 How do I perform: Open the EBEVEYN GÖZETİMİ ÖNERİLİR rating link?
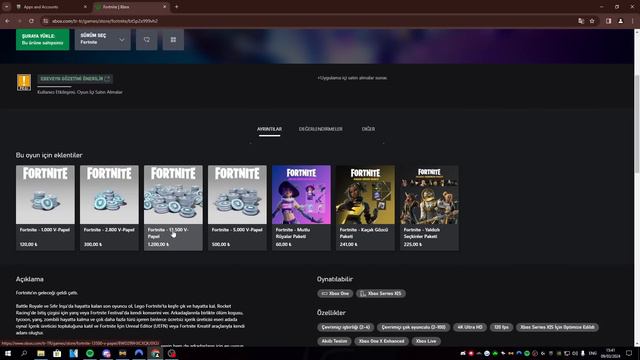(x=75, y=78)
